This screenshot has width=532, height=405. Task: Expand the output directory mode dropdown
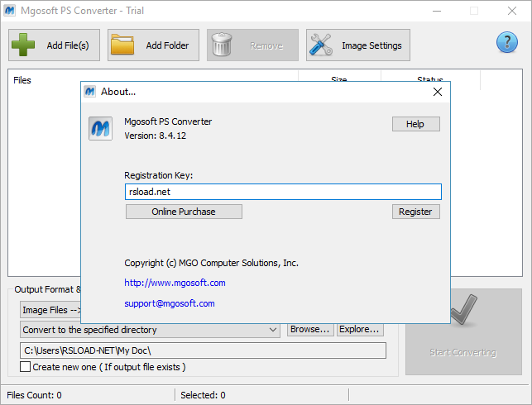coord(273,330)
